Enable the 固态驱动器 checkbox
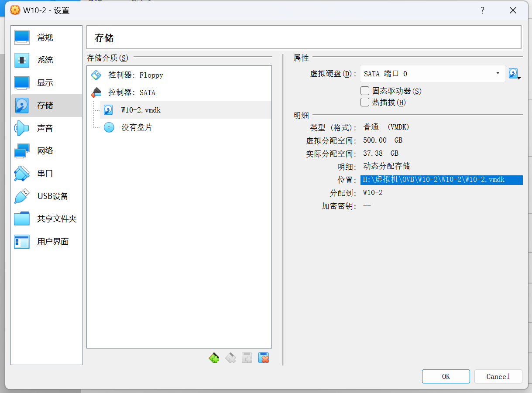Viewport: 532px width, 393px height. [364, 91]
